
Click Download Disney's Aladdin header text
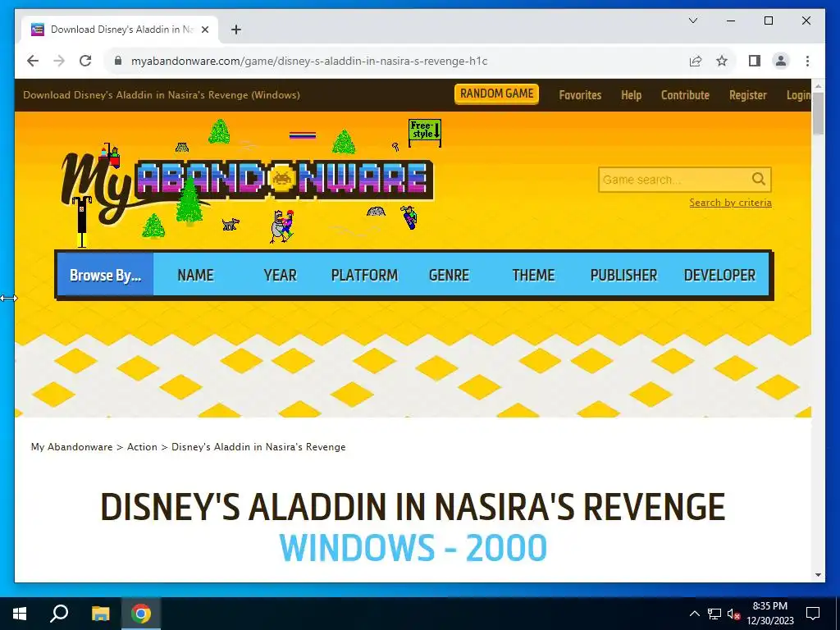(x=162, y=95)
